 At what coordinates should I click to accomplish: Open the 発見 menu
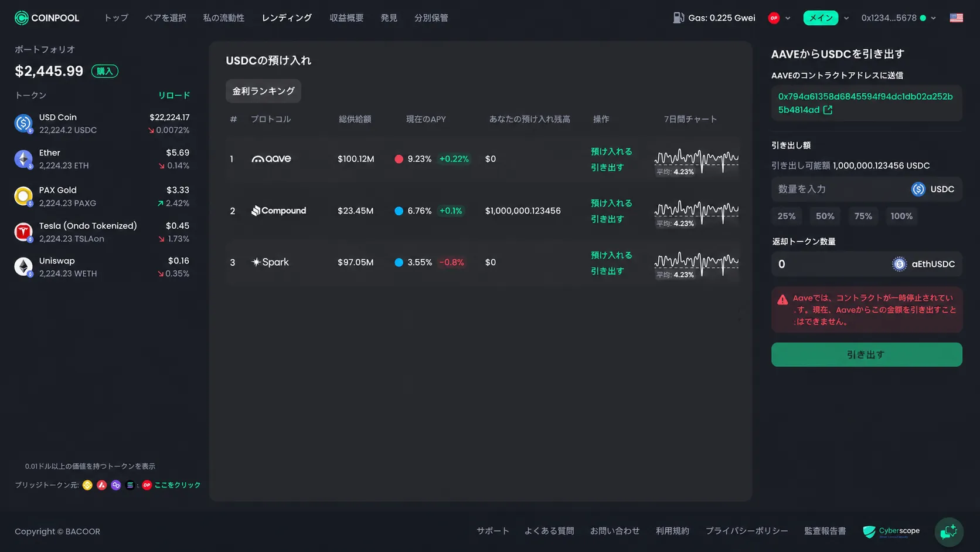pos(389,18)
